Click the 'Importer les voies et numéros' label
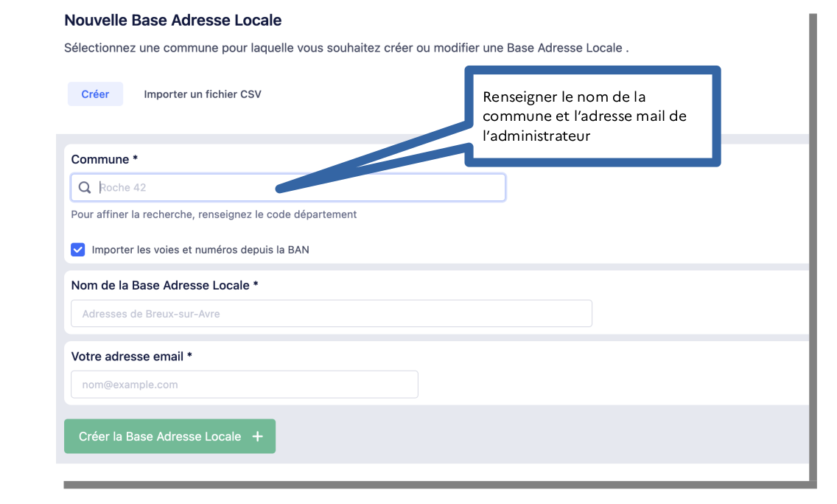This screenshot has width=837, height=504. [x=200, y=250]
